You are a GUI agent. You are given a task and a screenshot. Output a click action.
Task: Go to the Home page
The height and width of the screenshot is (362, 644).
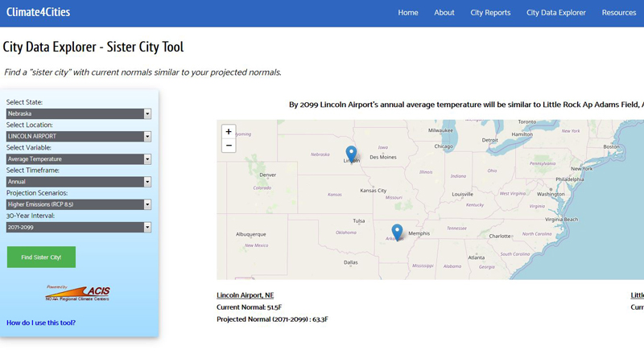coord(408,13)
